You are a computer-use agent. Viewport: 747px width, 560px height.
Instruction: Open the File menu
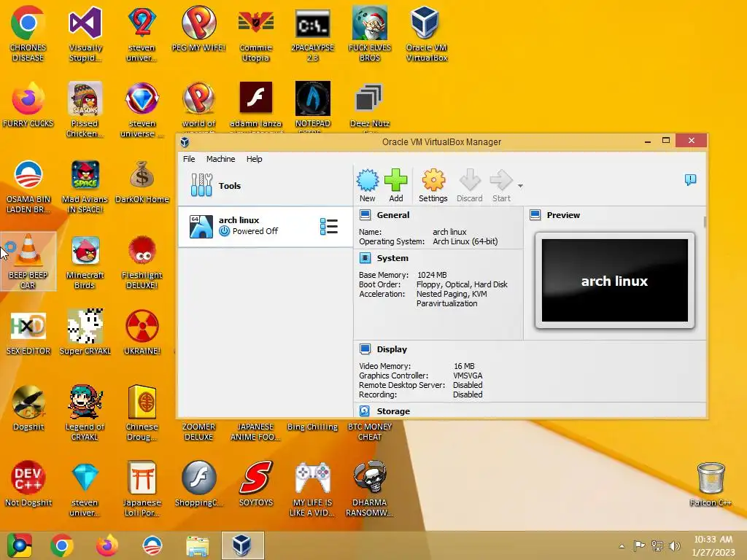[x=189, y=158]
